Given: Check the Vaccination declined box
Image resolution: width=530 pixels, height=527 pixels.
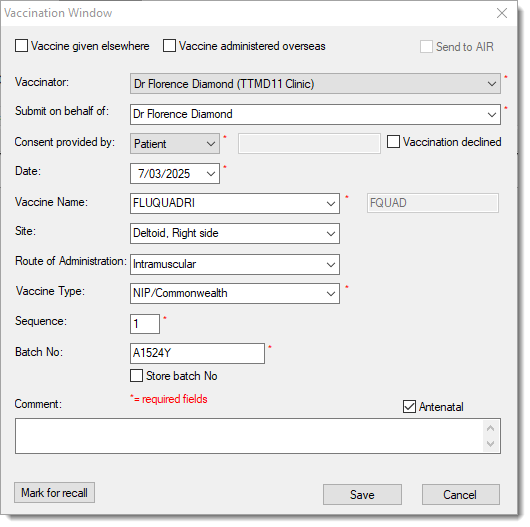Looking at the screenshot, I should (x=393, y=142).
